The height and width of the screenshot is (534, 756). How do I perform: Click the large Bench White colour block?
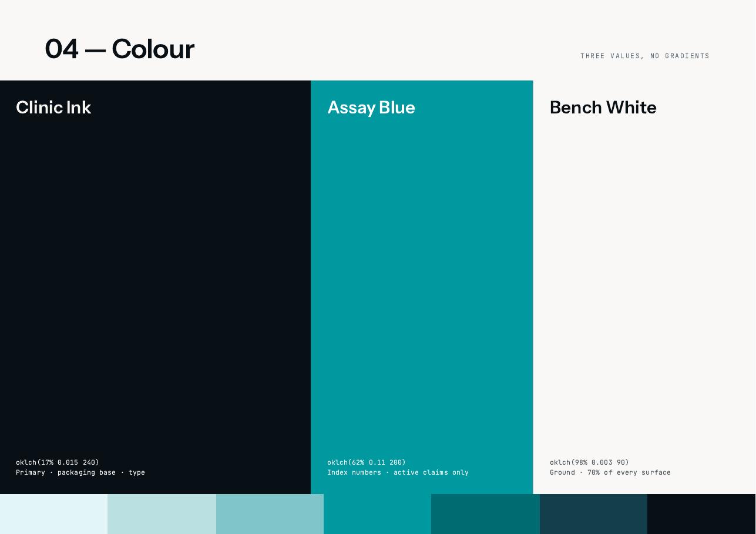click(644, 287)
